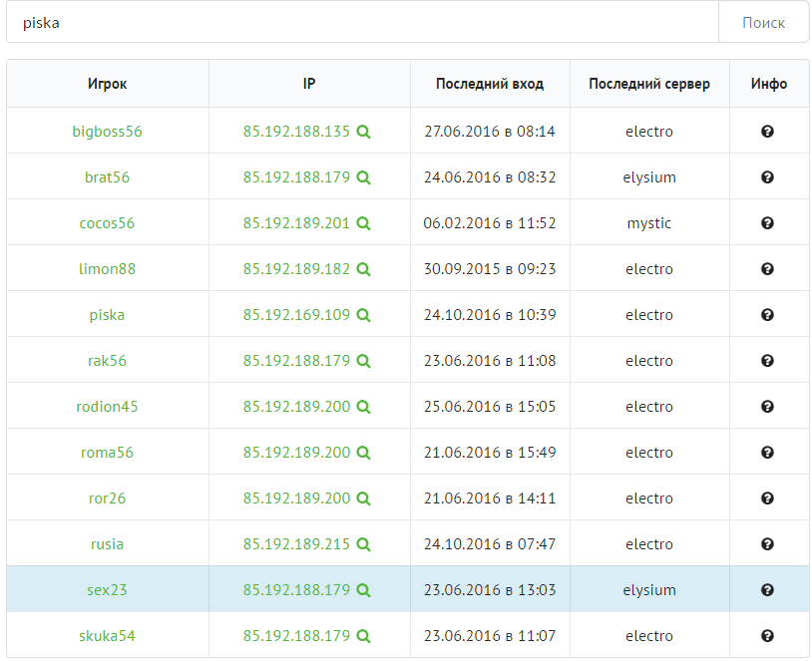
Task: Open the roma56 player link
Action: [x=107, y=453]
